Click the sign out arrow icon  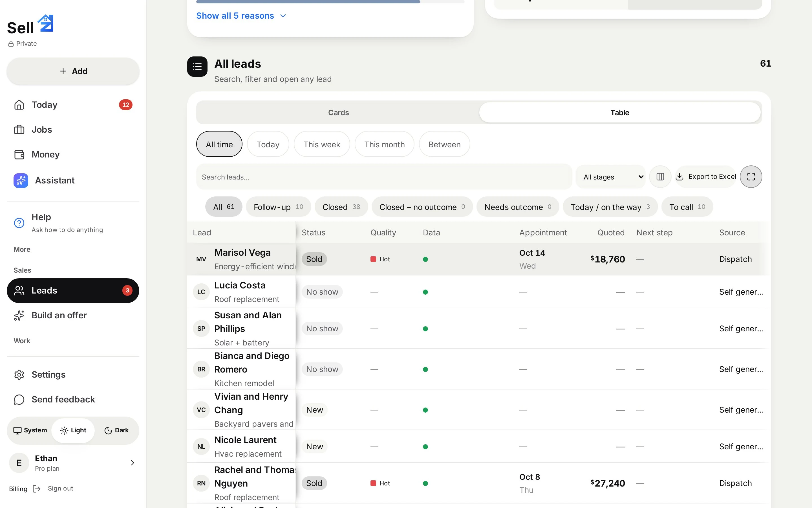coord(37,489)
